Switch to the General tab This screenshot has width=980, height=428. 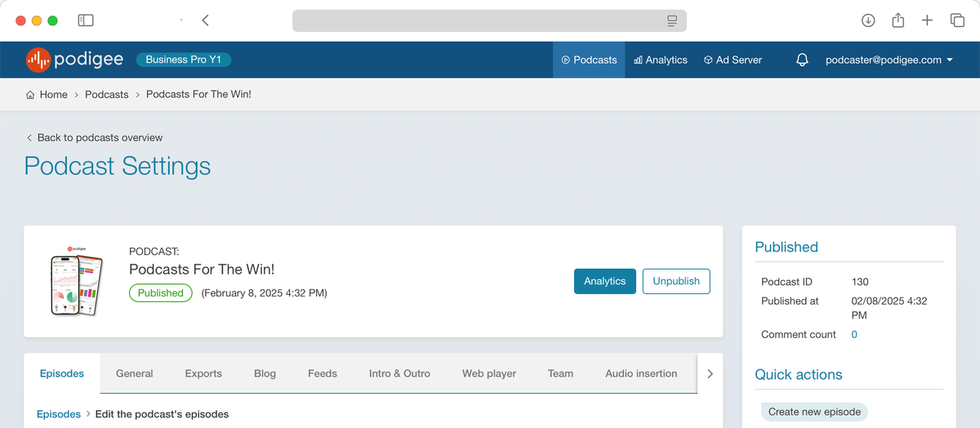(x=134, y=373)
